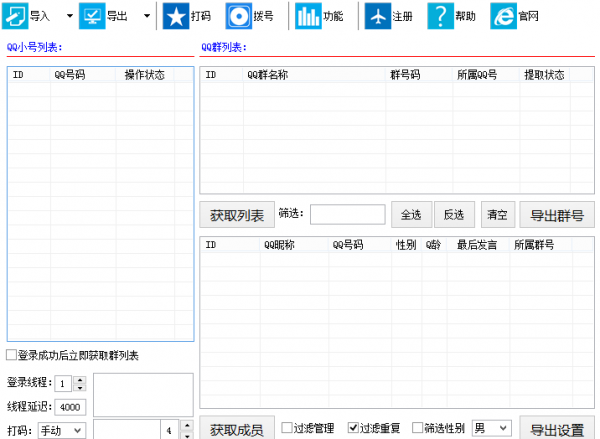Click the 获取成员 button
Screen dimensions: 600x439
pyautogui.click(x=237, y=428)
